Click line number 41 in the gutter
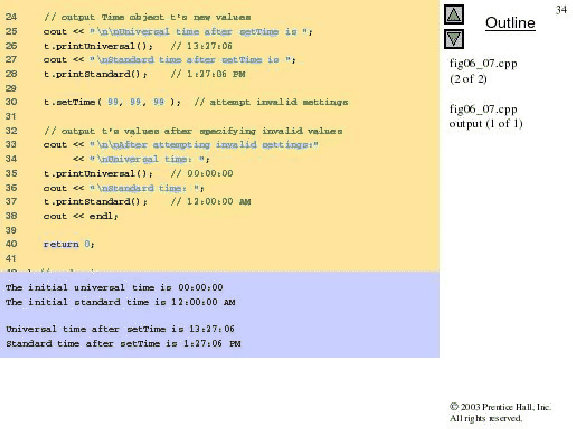This screenshot has width=573, height=429. [11, 259]
